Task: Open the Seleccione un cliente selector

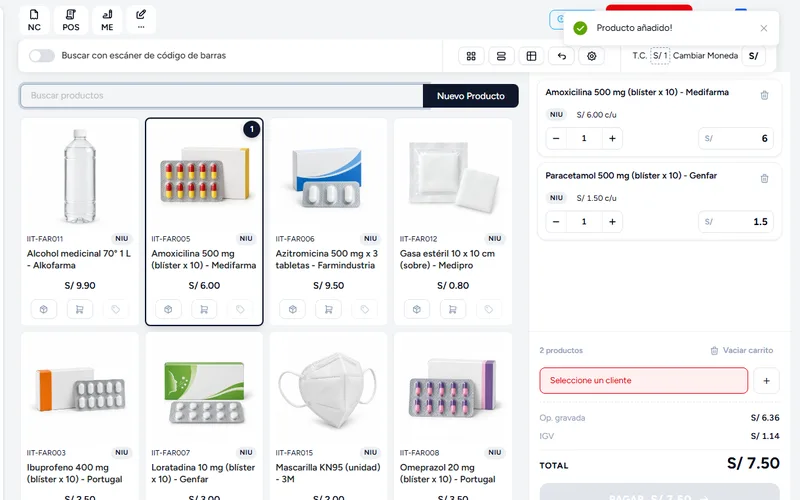Action: click(x=643, y=380)
